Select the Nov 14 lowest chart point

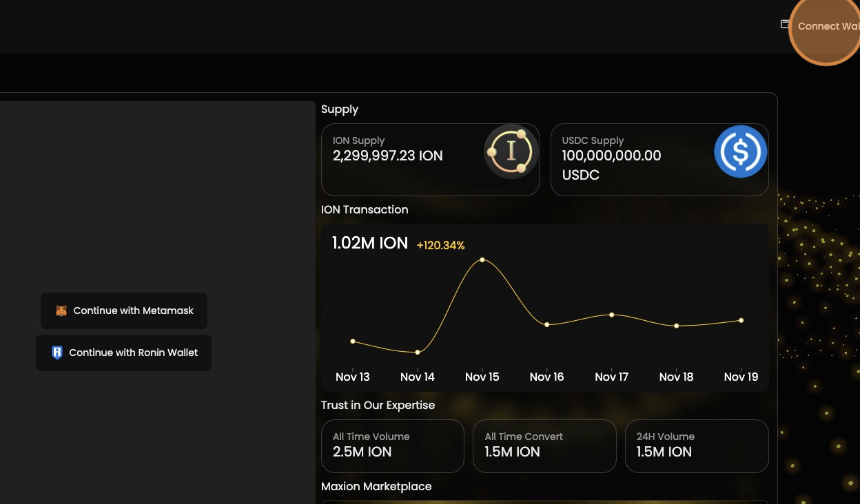(x=418, y=353)
